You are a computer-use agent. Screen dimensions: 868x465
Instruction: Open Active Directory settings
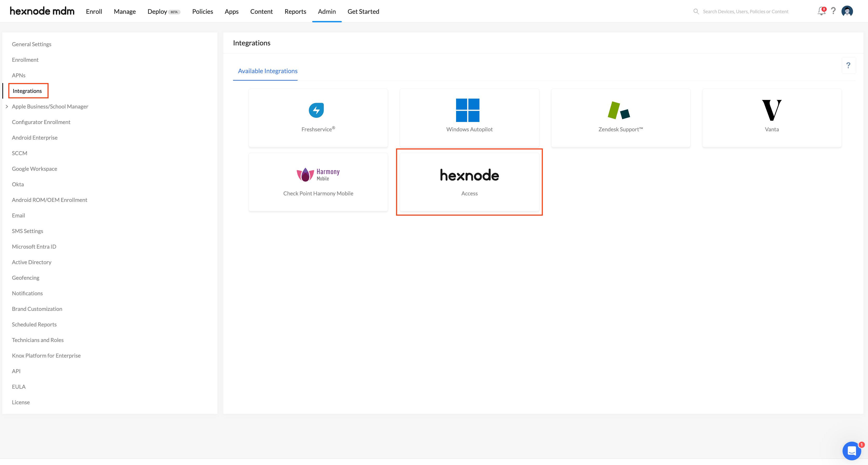(x=32, y=262)
